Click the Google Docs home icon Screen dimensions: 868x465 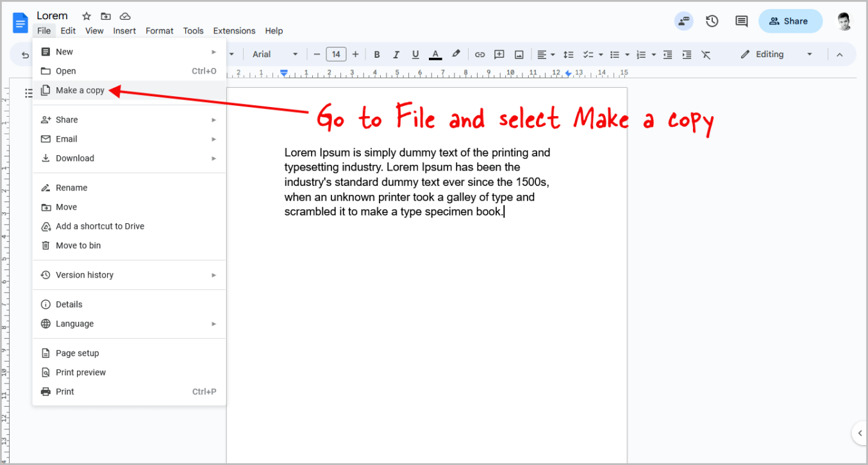[x=20, y=22]
